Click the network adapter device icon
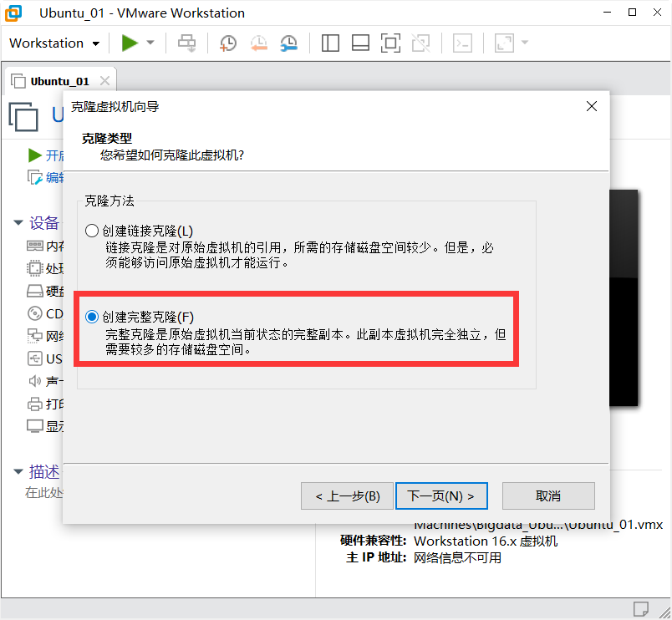 pyautogui.click(x=35, y=336)
